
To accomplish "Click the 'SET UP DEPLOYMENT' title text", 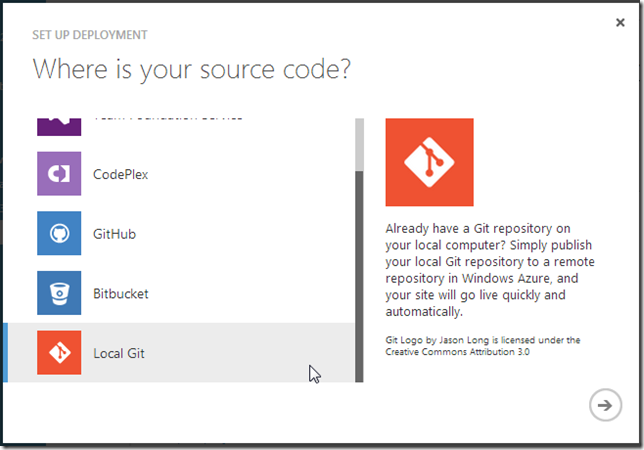I will click(x=90, y=35).
